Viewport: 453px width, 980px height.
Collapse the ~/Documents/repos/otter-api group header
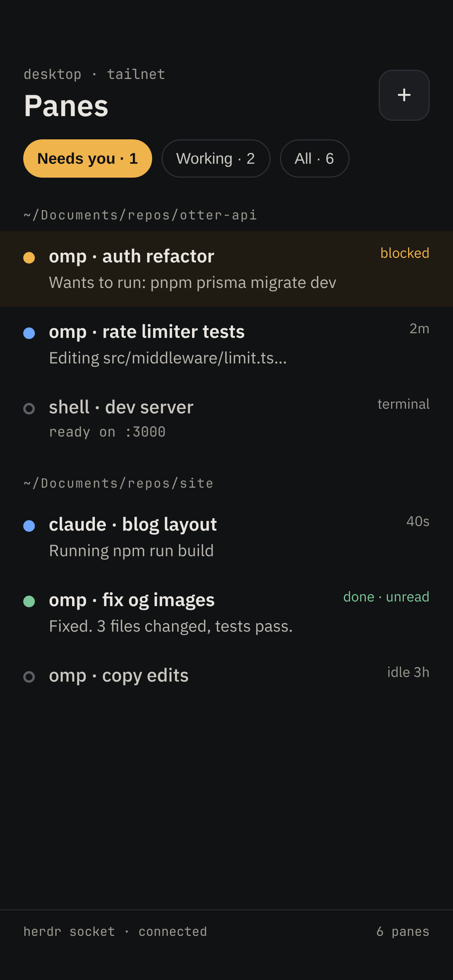point(140,215)
